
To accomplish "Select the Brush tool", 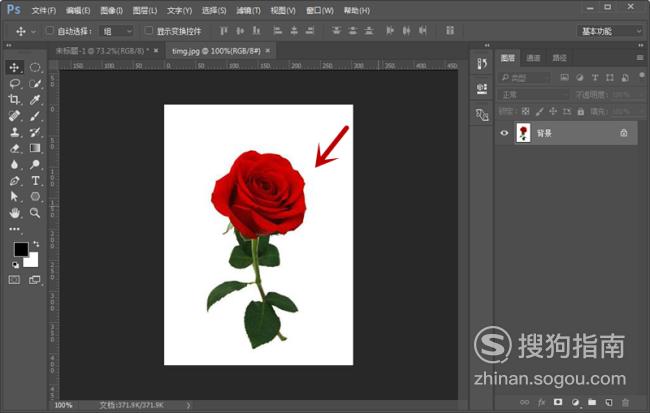I will [35, 116].
